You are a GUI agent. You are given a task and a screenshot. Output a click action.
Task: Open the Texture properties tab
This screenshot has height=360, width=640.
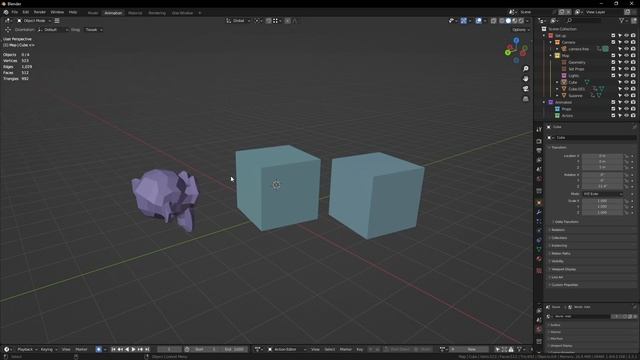point(539,270)
